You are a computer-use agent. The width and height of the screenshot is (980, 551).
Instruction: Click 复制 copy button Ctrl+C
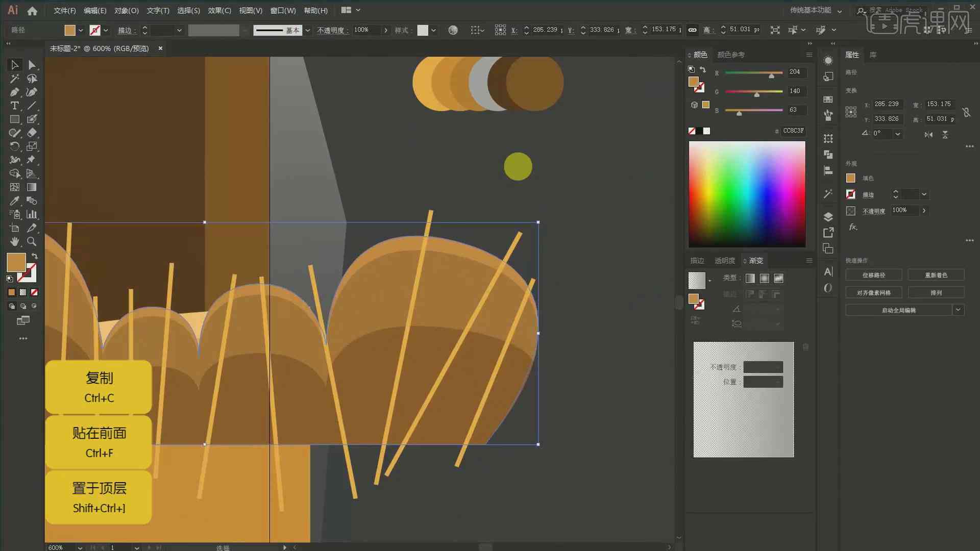click(x=99, y=388)
